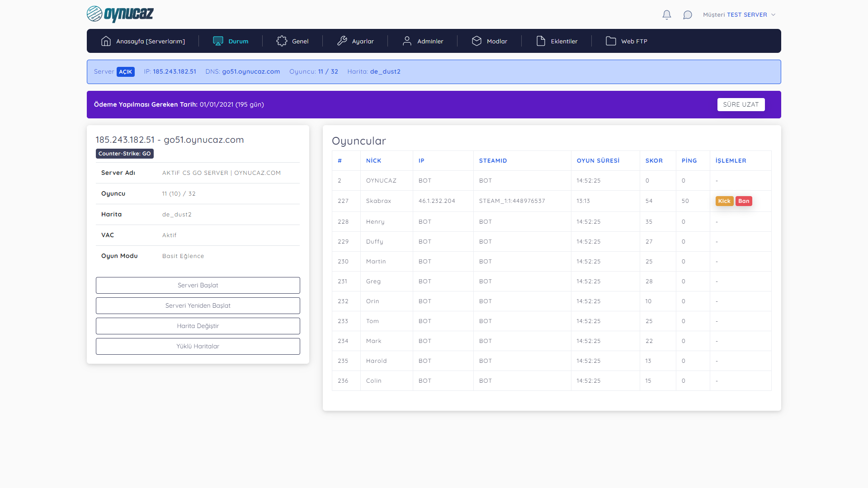
Task: Click the SÜRE UZAT button
Action: point(741,104)
